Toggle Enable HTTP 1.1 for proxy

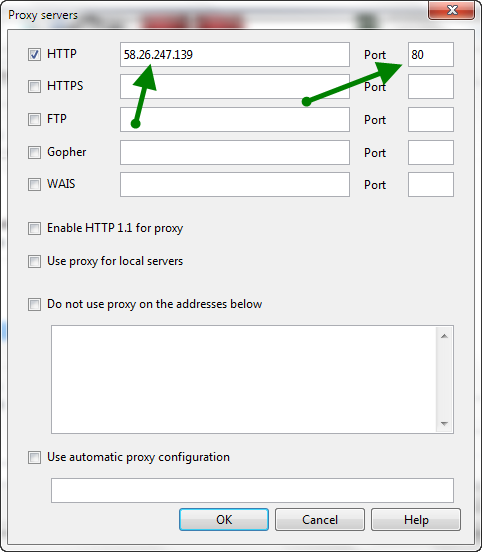[34, 228]
